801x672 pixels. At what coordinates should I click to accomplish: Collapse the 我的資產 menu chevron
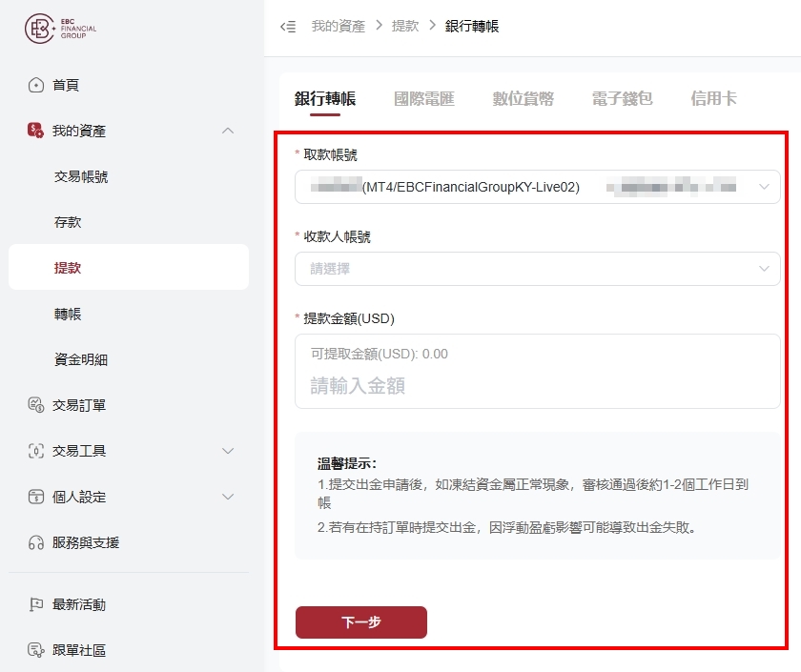(x=228, y=131)
